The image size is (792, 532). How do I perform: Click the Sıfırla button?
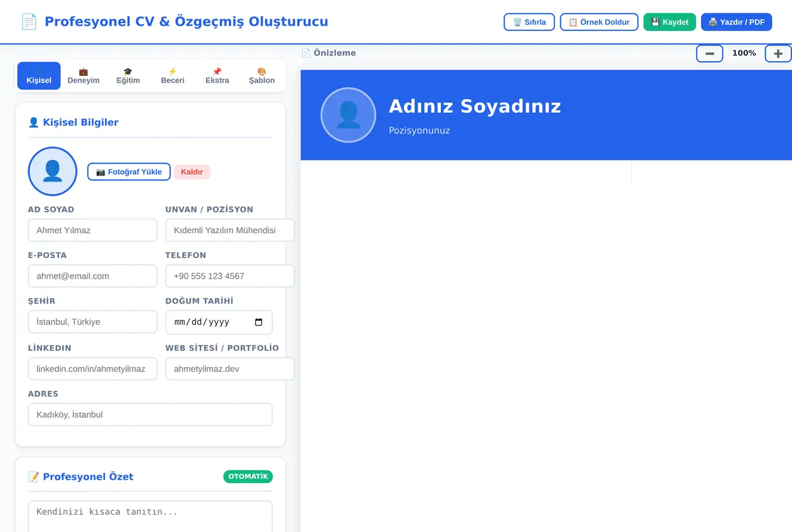529,22
